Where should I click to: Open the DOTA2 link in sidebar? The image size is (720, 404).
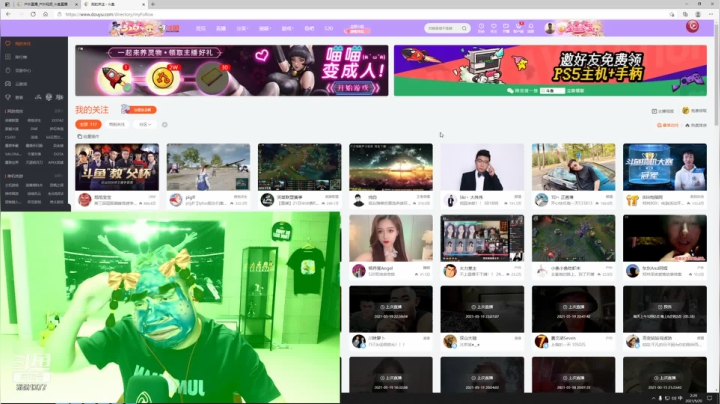point(57,120)
